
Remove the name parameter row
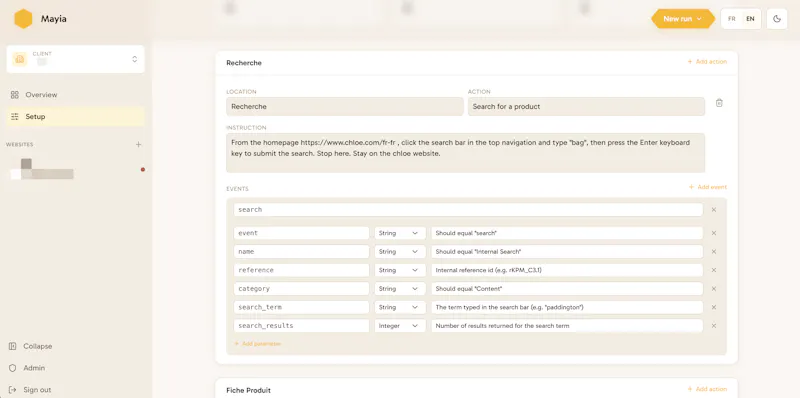[x=714, y=252]
